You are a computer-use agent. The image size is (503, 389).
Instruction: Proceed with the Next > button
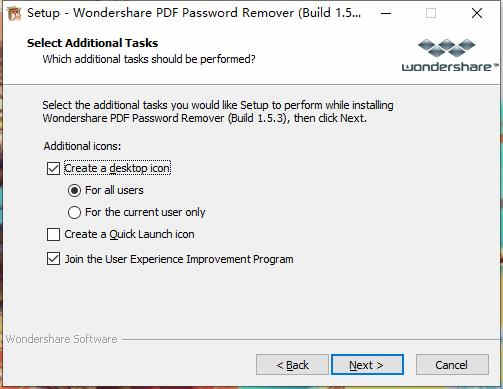367,365
